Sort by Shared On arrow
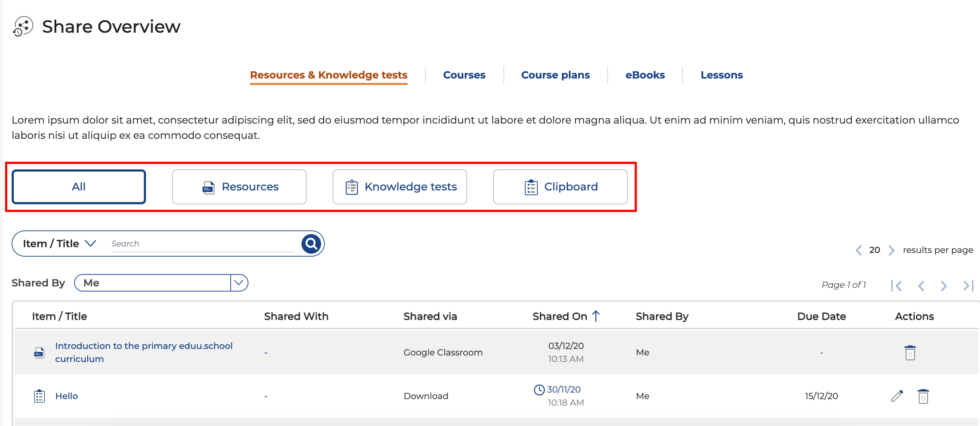The width and height of the screenshot is (980, 426). pyautogui.click(x=596, y=316)
